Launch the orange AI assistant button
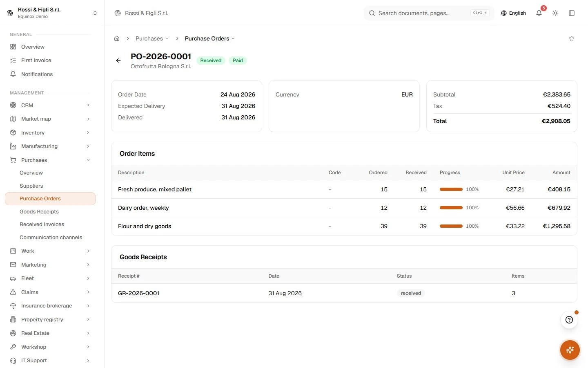The image size is (588, 368). click(x=570, y=350)
